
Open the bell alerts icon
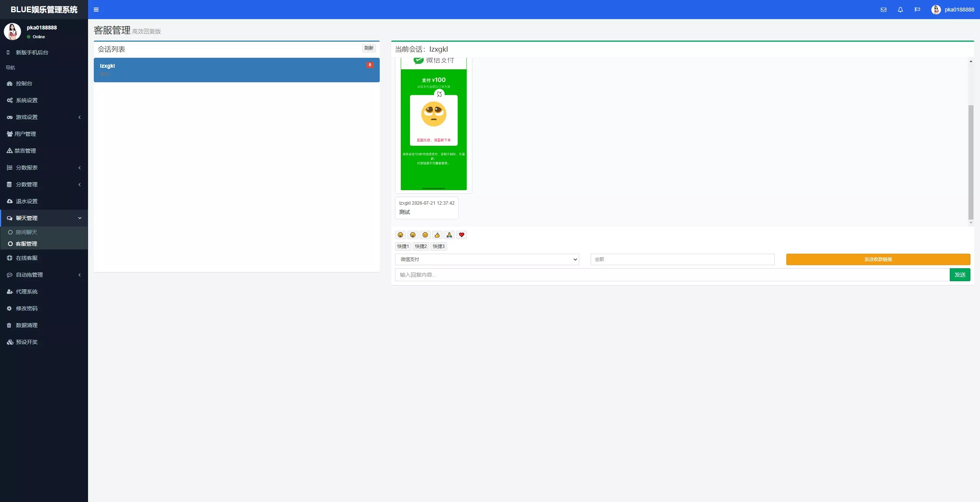coord(900,10)
